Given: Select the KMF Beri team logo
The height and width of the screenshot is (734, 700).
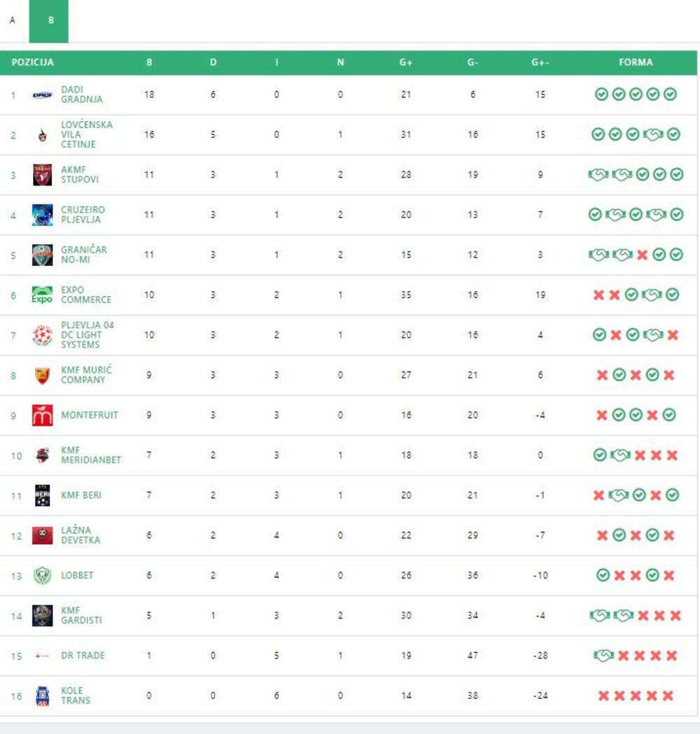Looking at the screenshot, I should tap(42, 495).
